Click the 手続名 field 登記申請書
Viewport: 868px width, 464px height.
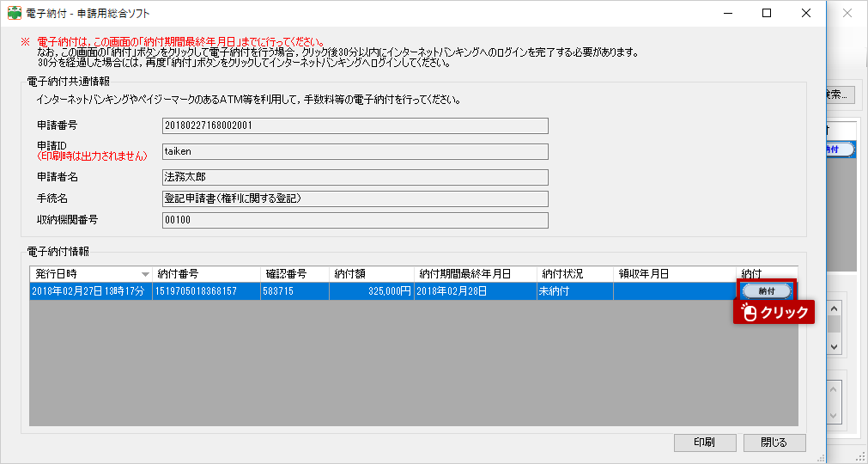[355, 198]
